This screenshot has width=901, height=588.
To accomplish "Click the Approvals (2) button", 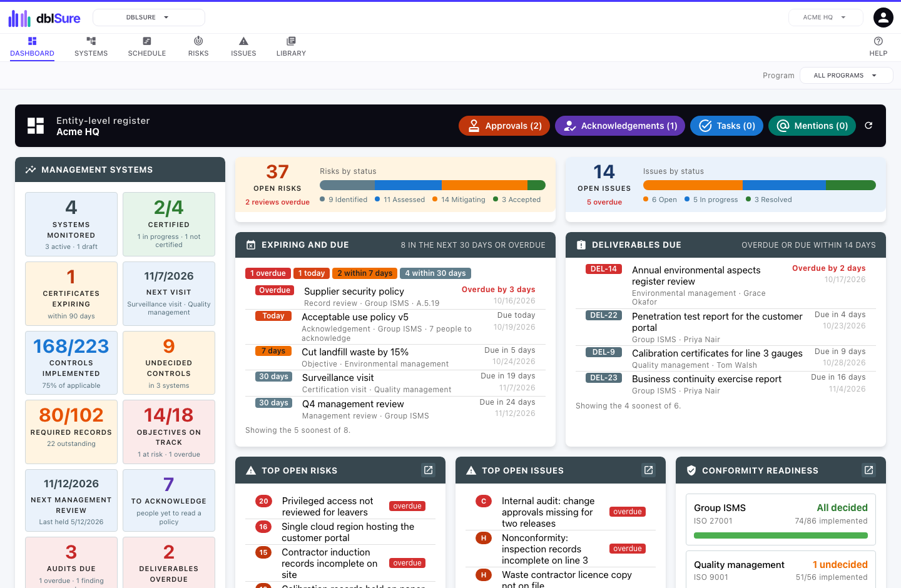I will pos(504,126).
